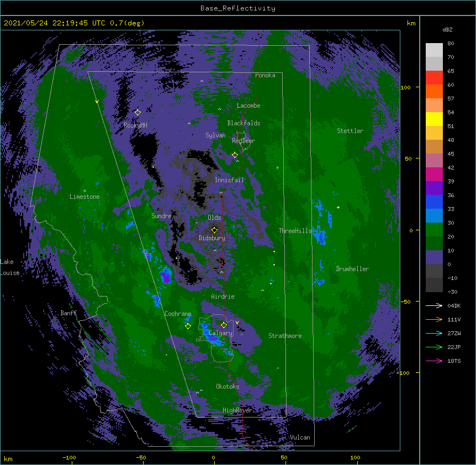This screenshot has width=476, height=465.
Task: Select the HighRiver label
Action: point(237,410)
